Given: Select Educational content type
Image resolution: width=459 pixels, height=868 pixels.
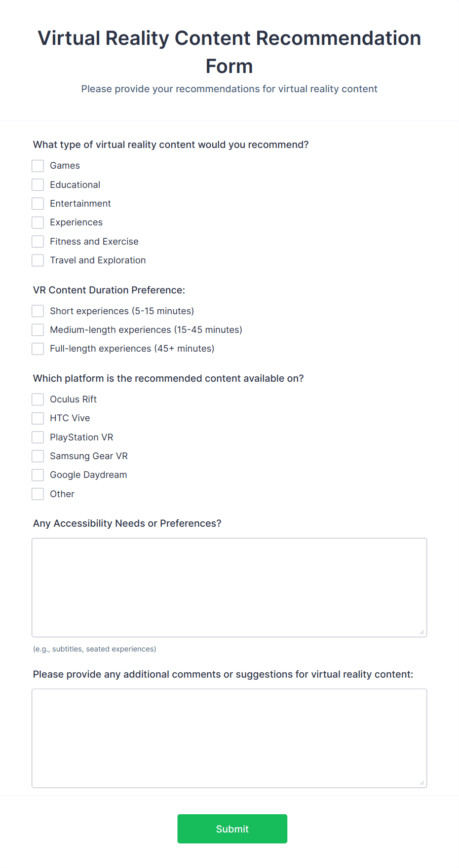Looking at the screenshot, I should coord(38,184).
